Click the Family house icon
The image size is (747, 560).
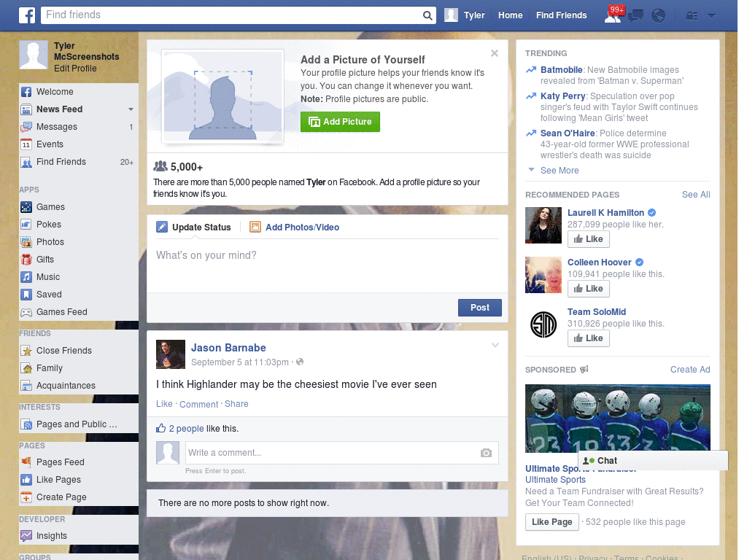tap(26, 368)
